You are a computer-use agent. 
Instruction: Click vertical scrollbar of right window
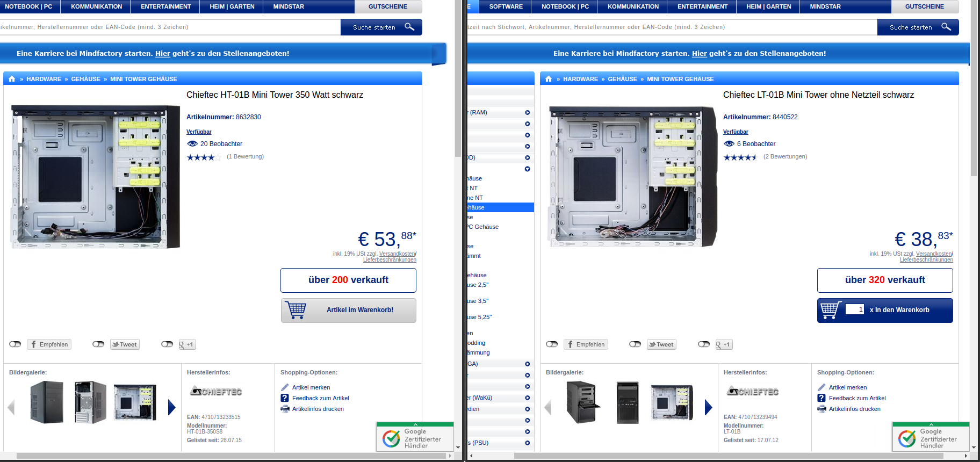click(x=974, y=89)
